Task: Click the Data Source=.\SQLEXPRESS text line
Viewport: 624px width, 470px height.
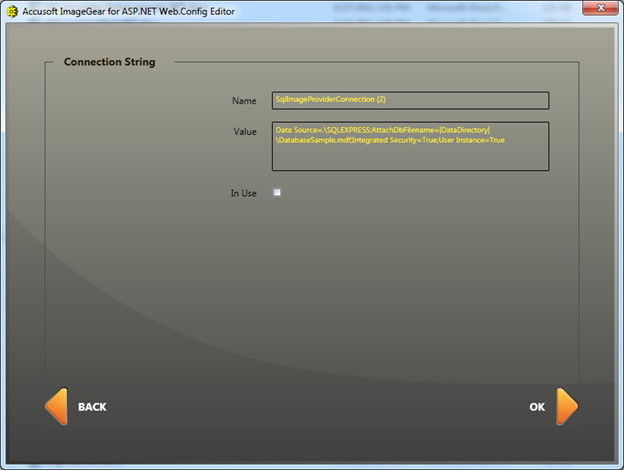Action: [x=322, y=130]
